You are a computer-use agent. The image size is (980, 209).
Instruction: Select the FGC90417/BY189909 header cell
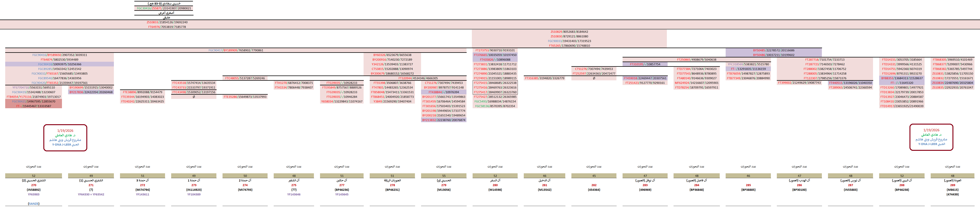236,50
